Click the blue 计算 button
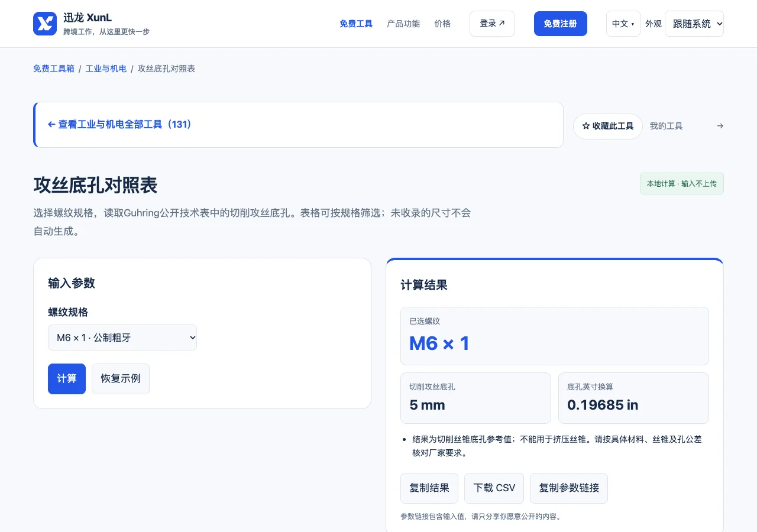Image resolution: width=757 pixels, height=532 pixels. coord(67,379)
